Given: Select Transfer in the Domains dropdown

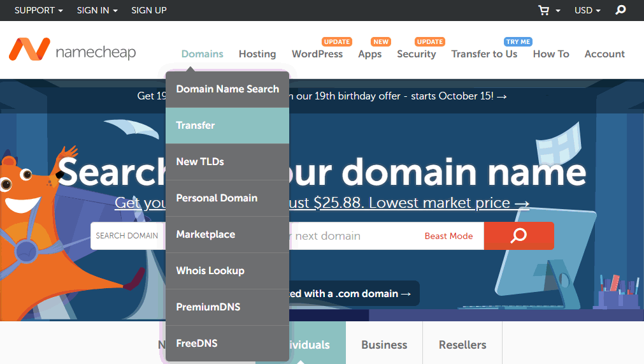Looking at the screenshot, I should coord(227,126).
